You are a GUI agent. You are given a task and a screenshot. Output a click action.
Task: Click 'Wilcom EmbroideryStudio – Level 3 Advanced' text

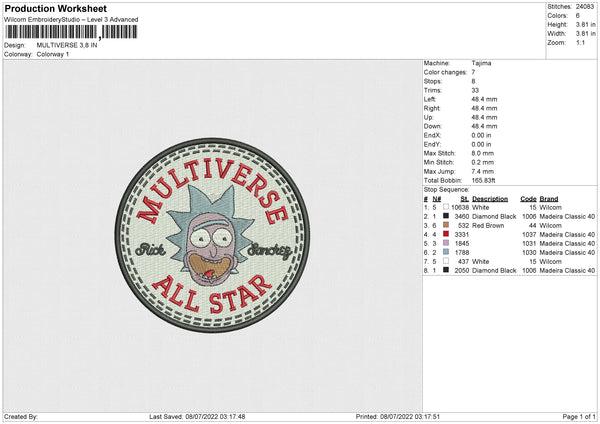[71, 20]
